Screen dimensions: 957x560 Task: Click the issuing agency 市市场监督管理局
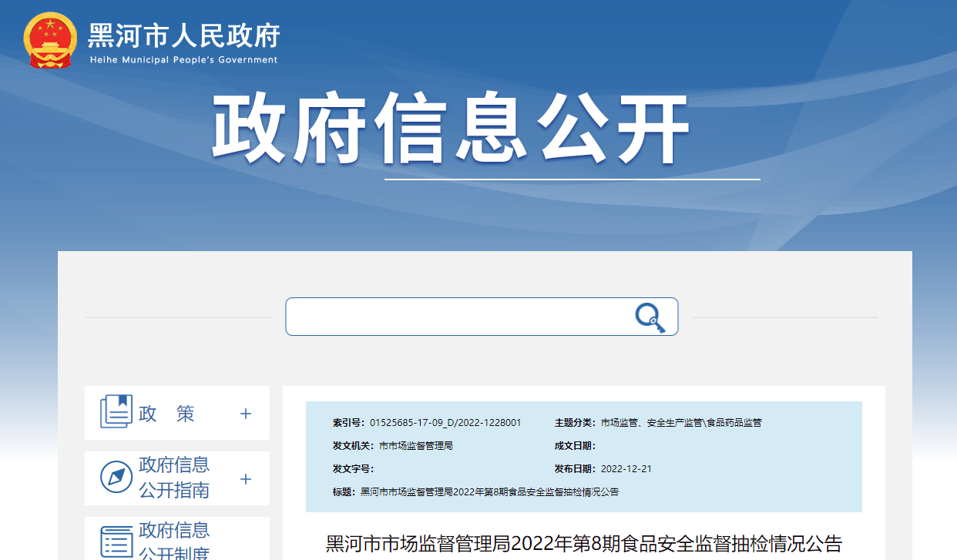coord(415,446)
